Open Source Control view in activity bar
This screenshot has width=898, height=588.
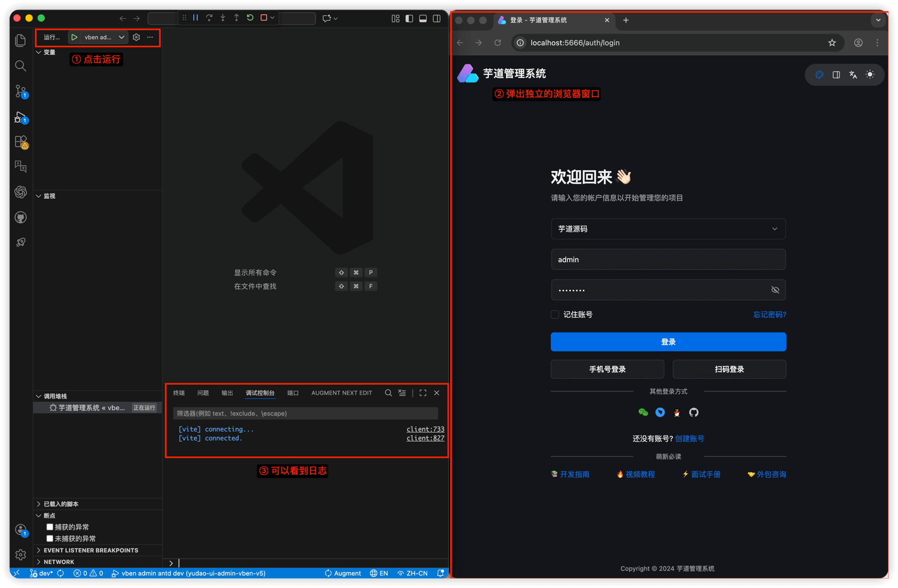click(x=21, y=91)
